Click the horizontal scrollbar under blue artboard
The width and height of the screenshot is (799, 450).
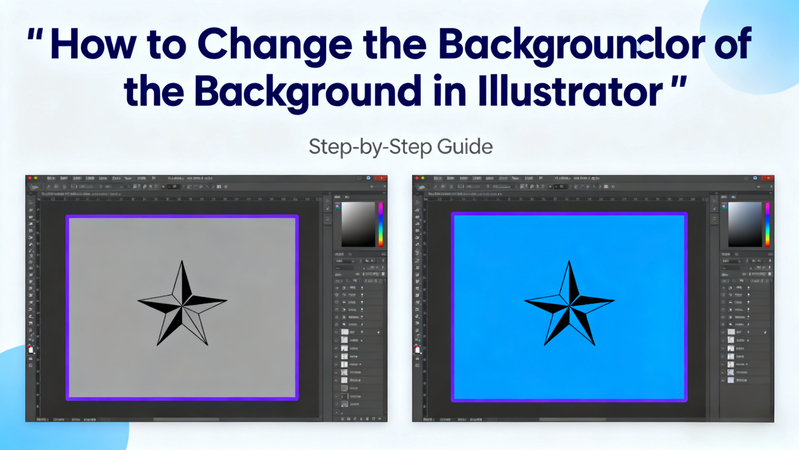point(572,419)
